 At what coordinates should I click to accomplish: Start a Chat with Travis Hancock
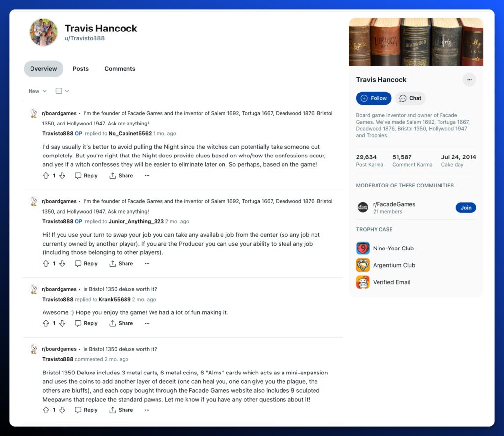pos(410,98)
